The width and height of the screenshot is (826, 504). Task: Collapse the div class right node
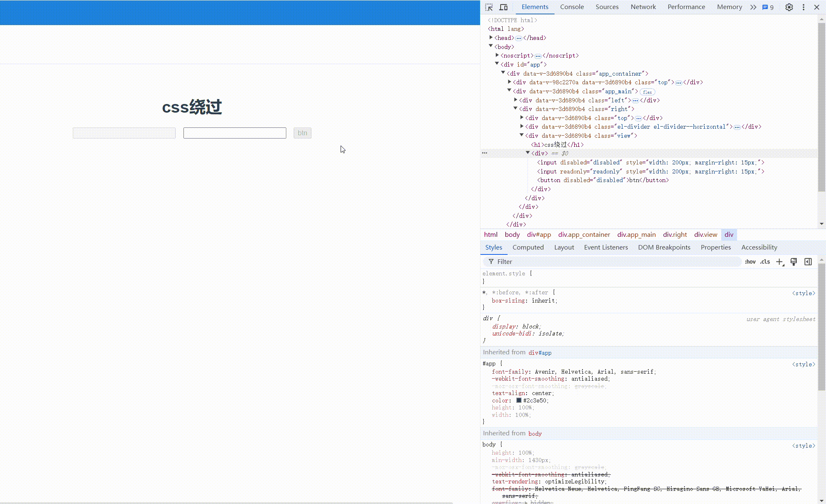pos(515,109)
